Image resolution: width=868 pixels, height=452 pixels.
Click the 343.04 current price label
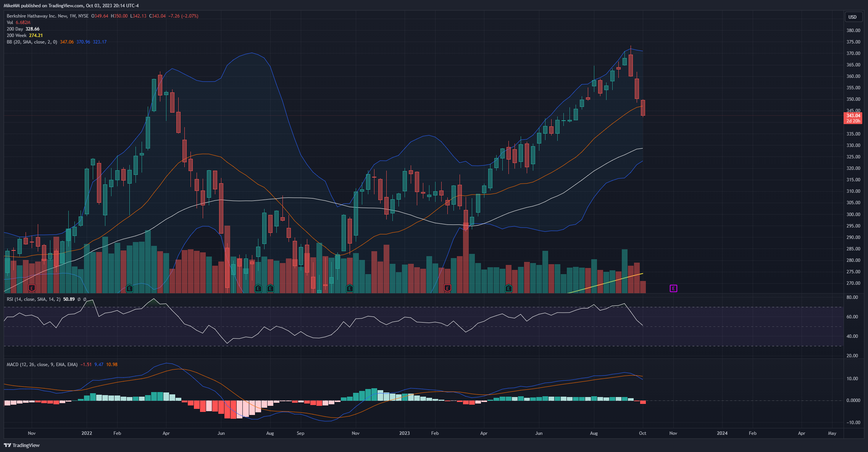coord(853,115)
